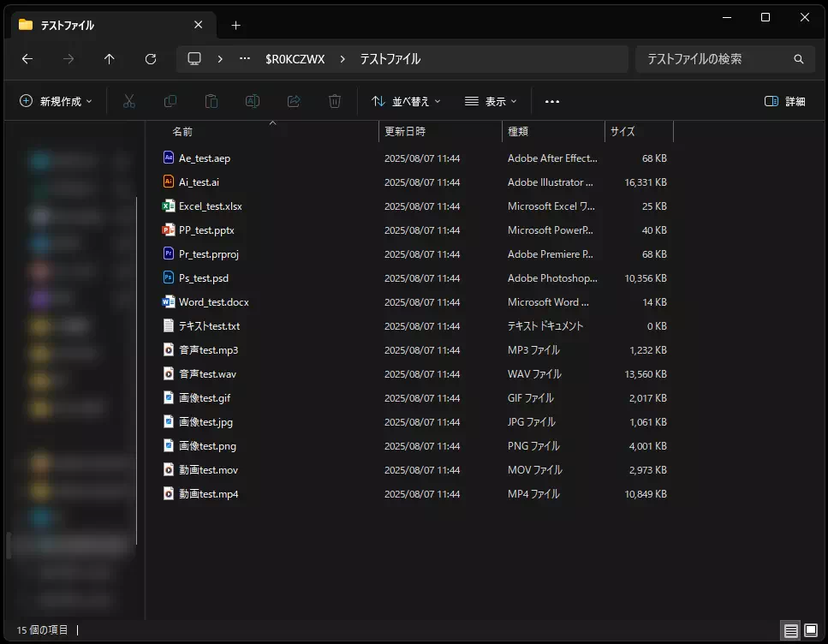This screenshot has height=644, width=828.
Task: Sort by 種類 column header
Action: point(517,132)
